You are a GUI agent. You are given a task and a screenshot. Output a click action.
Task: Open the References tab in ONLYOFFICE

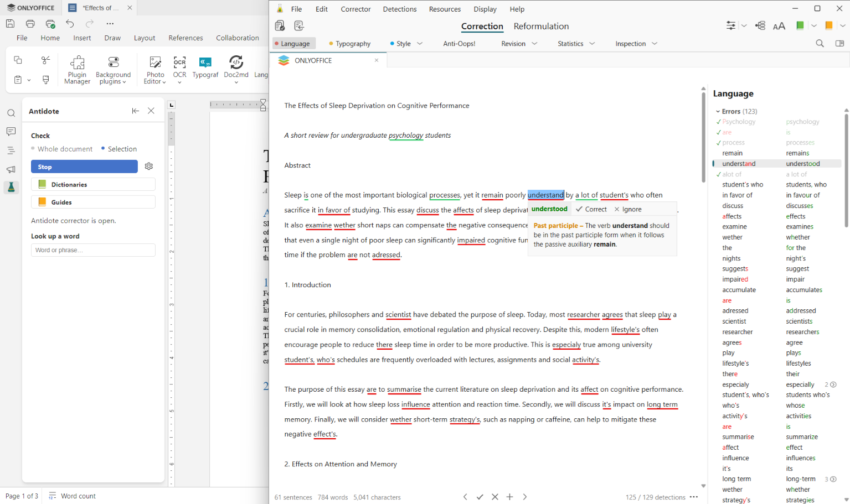click(186, 38)
